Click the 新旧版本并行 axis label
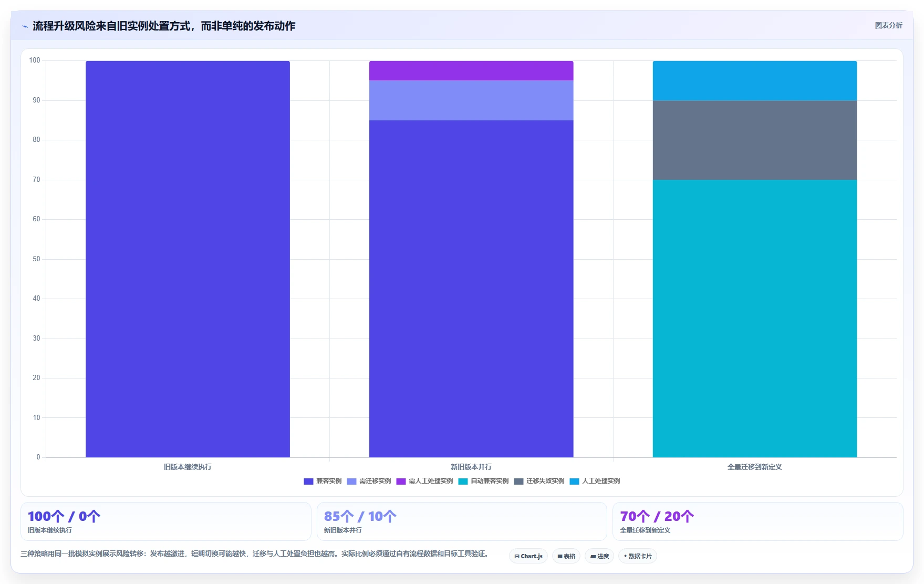The image size is (924, 584). pyautogui.click(x=471, y=467)
